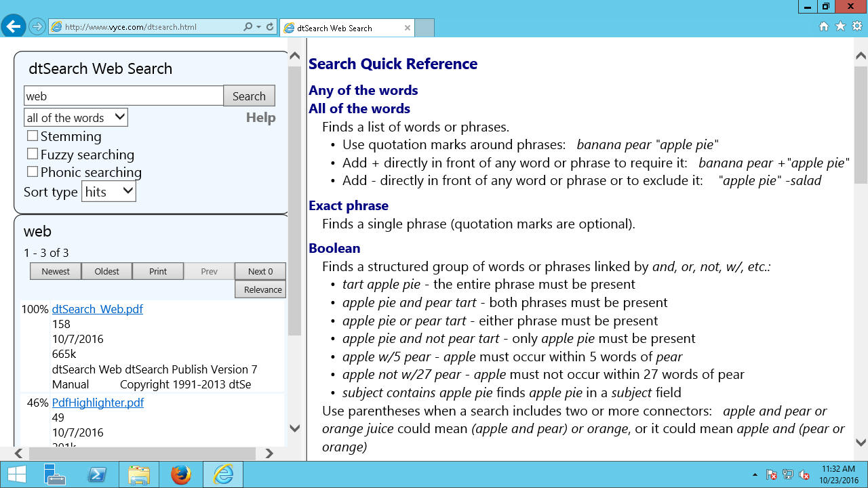Click the '46%' score of second result
The width and height of the screenshot is (868, 488).
38,403
